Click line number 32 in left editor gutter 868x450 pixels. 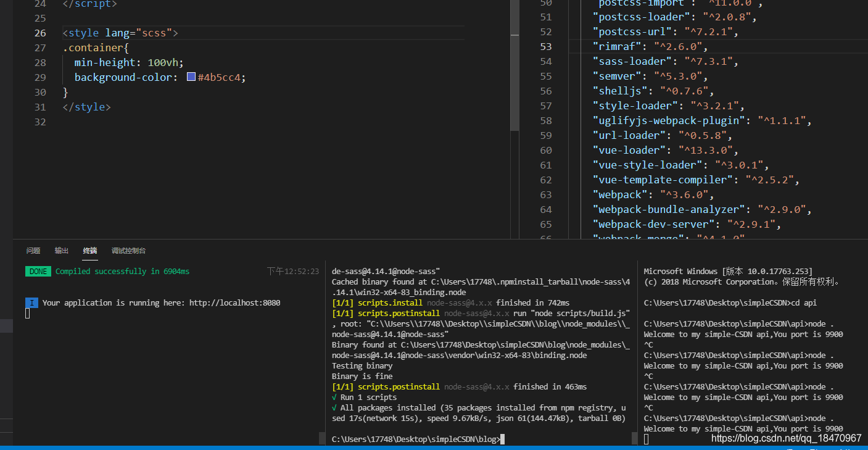[x=39, y=122]
